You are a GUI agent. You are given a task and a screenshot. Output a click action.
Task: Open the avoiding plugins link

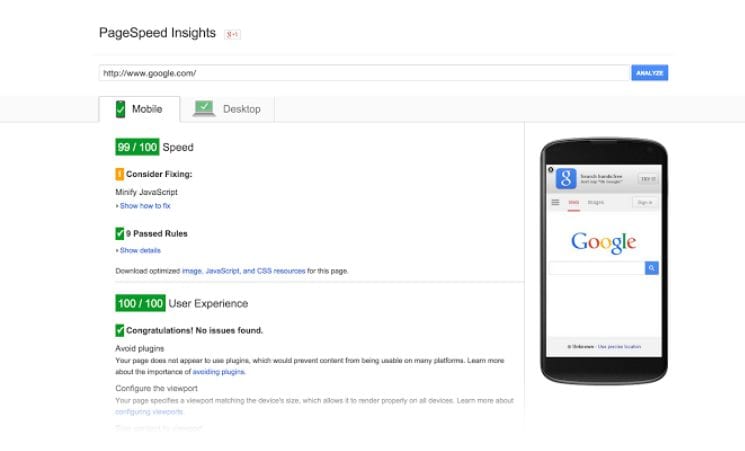tap(219, 372)
